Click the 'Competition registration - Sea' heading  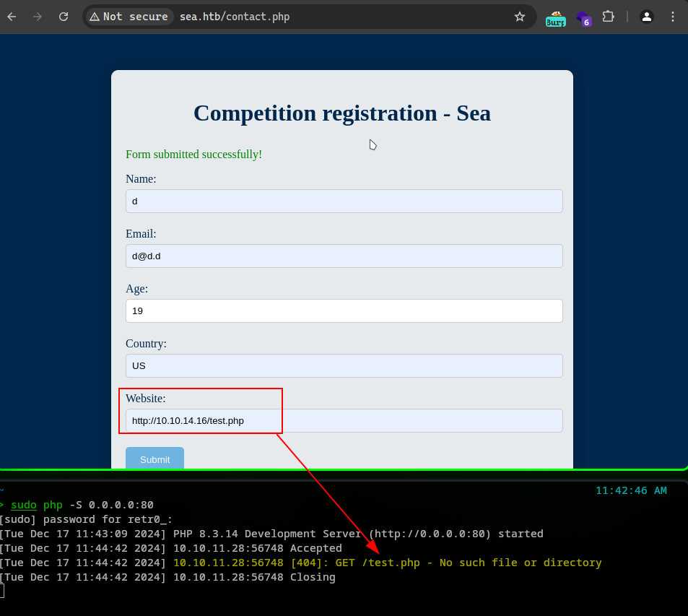(342, 113)
